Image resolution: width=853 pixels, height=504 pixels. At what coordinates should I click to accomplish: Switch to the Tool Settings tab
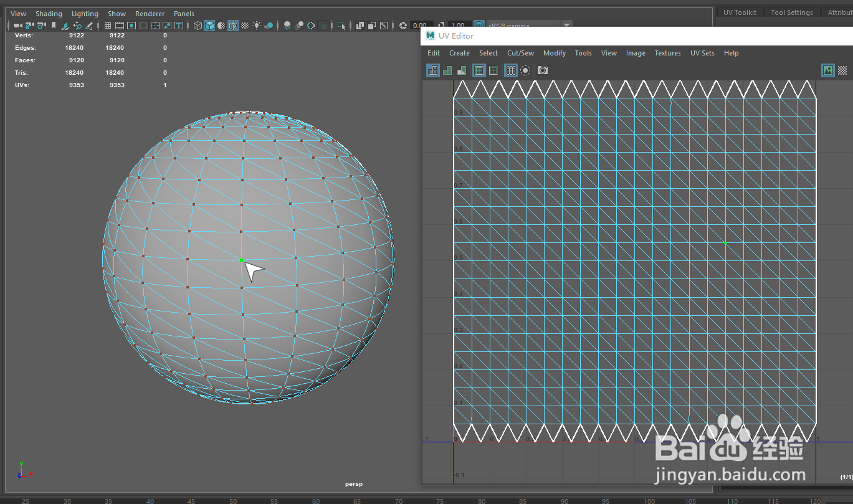(x=792, y=12)
